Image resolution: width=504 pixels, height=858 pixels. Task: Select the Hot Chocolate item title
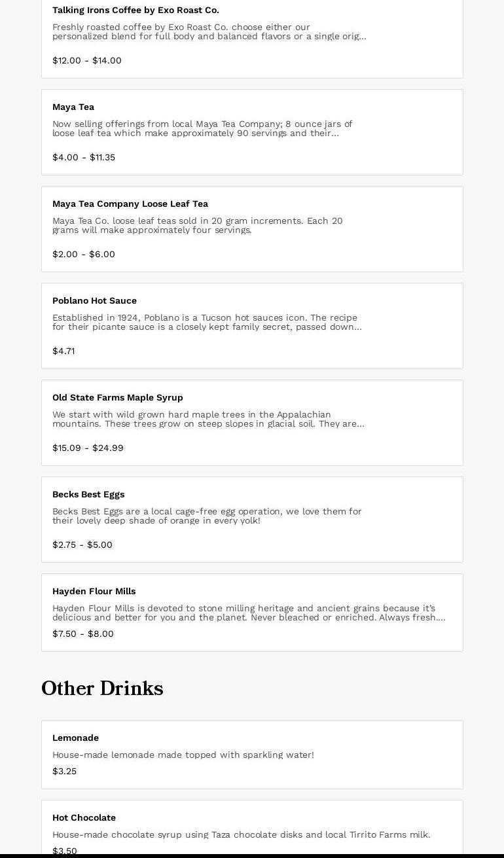pos(84,818)
